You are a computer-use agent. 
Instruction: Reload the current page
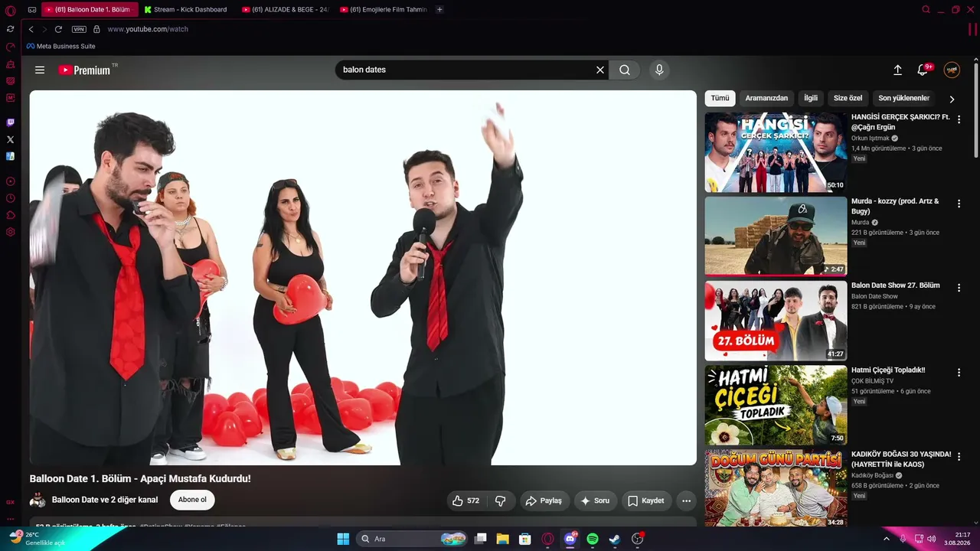coord(58,29)
